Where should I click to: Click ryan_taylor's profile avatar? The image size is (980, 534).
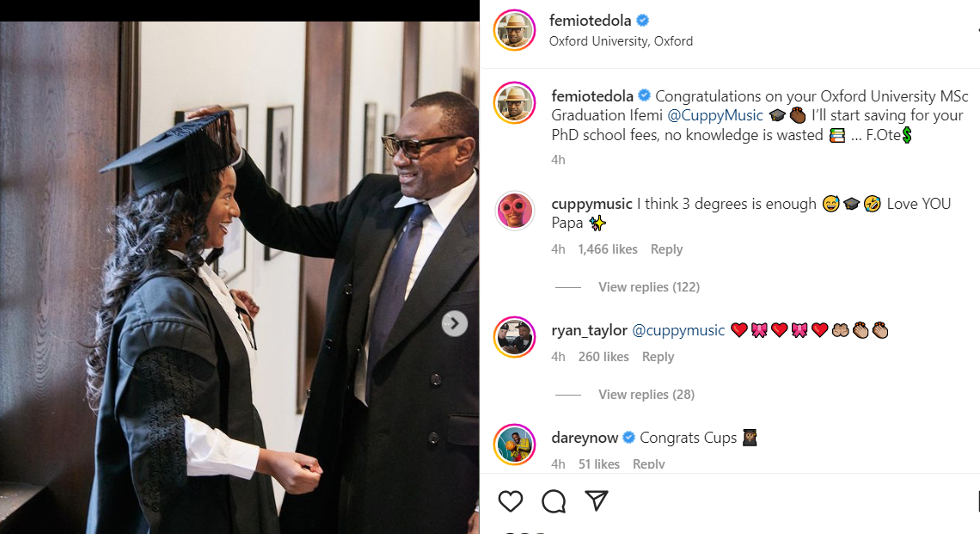pos(515,337)
